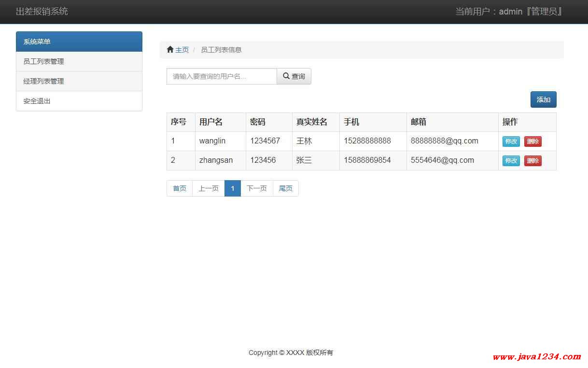The image size is (588, 368).
Task: Select page 1 in pagination
Action: (233, 188)
